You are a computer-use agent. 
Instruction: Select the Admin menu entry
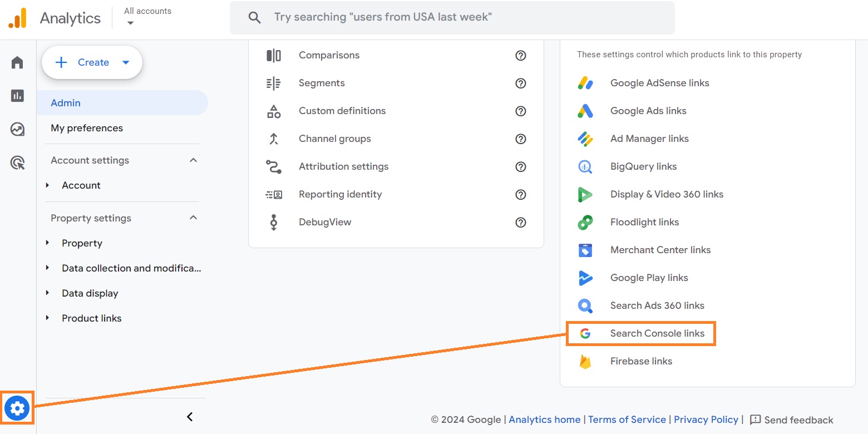pos(66,103)
